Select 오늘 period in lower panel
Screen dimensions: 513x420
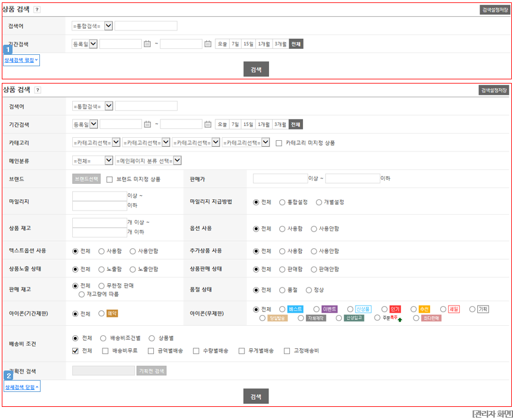222,124
